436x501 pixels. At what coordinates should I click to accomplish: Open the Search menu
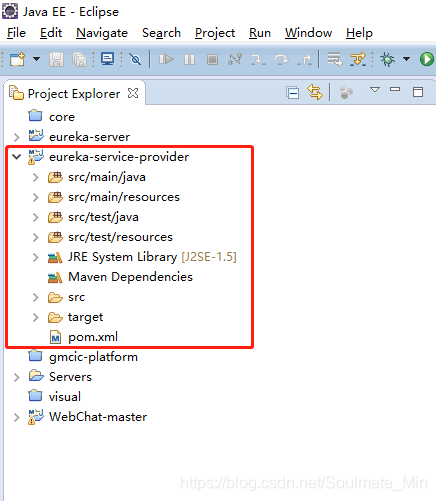pos(161,33)
